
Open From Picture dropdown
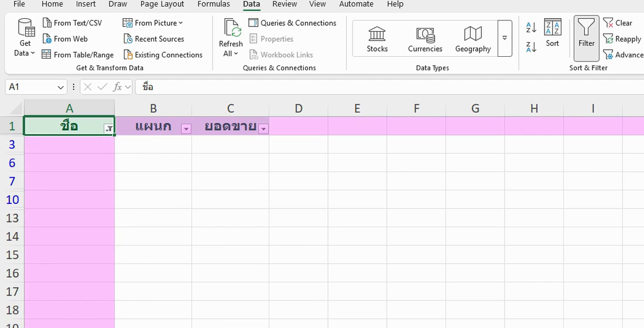pos(153,23)
